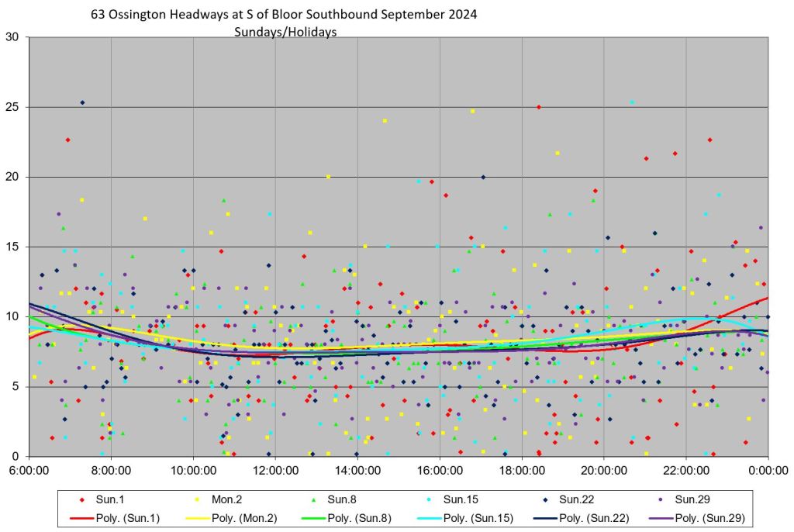Click the 18:00:00 x-axis label
The image size is (794, 532).
tap(522, 470)
